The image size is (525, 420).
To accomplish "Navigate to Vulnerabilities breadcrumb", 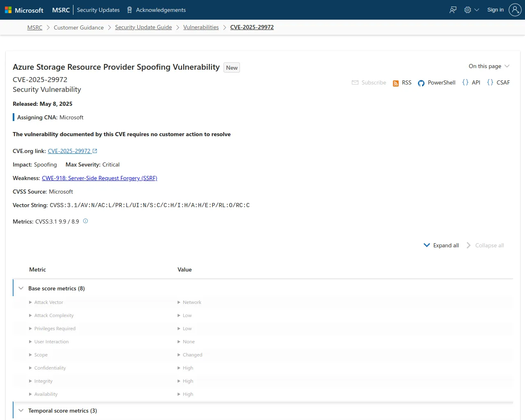I will click(201, 27).
